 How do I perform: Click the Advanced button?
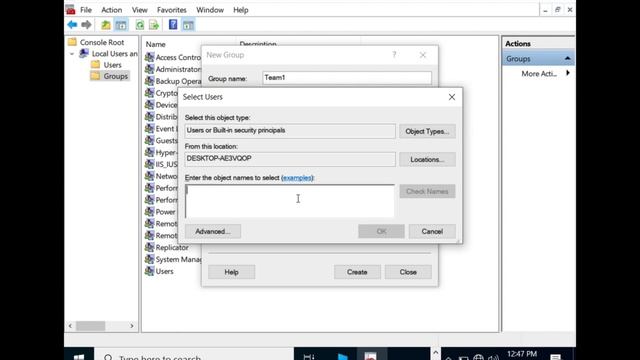tap(213, 231)
